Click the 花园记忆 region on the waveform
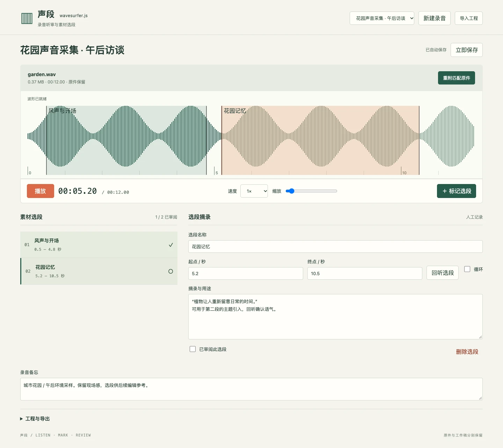 [x=320, y=140]
